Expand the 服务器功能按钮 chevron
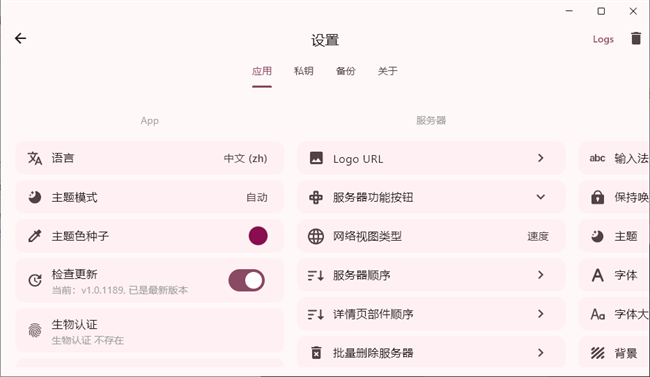 point(541,197)
